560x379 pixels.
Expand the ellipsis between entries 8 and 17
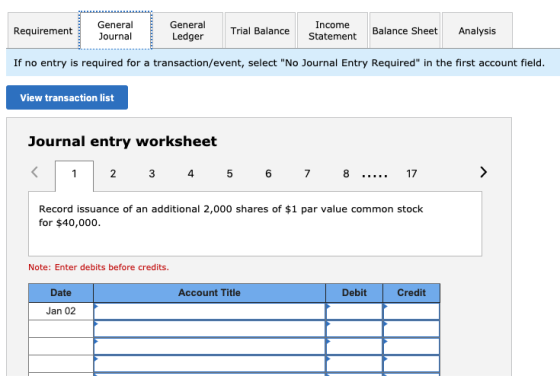[375, 176]
